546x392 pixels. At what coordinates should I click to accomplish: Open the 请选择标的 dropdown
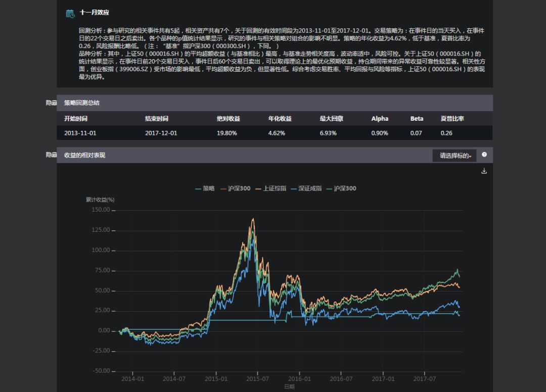454,156
